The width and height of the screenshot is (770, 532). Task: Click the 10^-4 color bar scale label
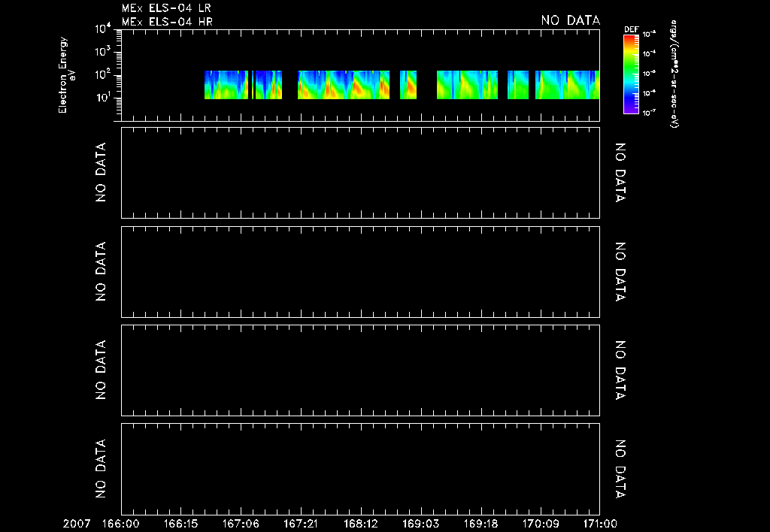pos(649,53)
